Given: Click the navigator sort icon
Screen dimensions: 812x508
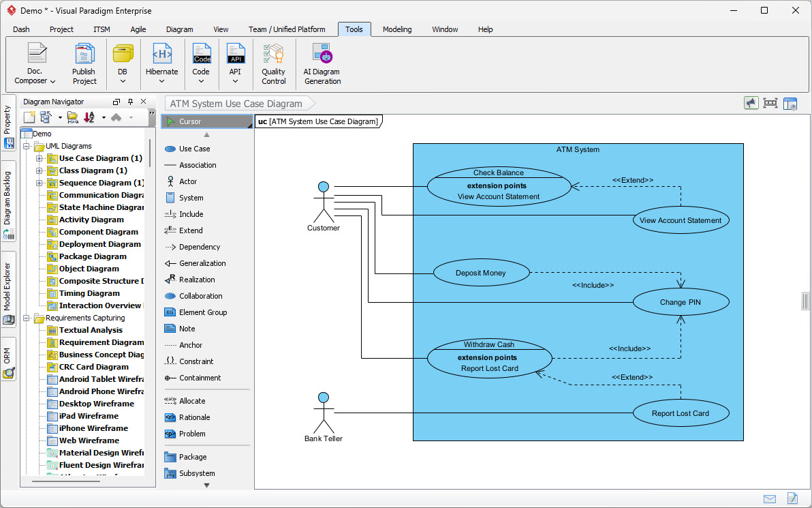Looking at the screenshot, I should (x=89, y=117).
